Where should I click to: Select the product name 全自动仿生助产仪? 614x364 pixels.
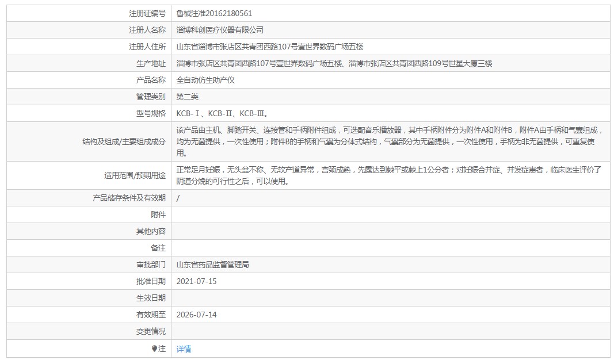[x=205, y=81]
